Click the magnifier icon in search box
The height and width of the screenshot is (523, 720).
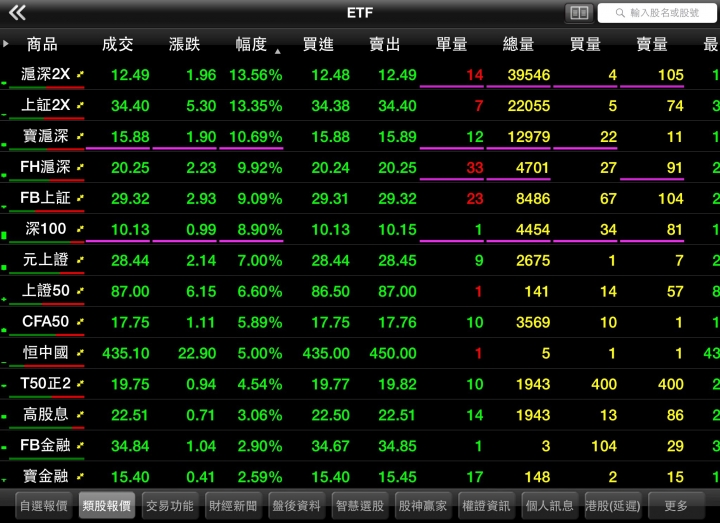(620, 13)
